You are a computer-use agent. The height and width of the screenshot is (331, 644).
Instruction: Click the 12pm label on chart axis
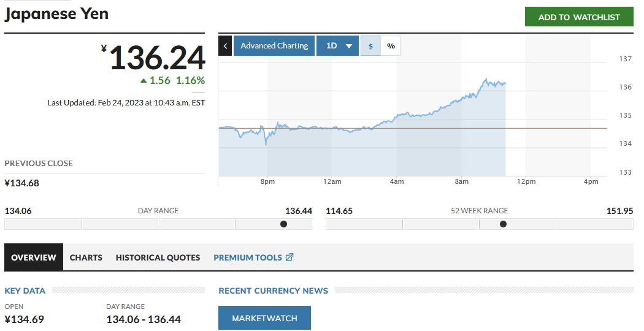point(526,181)
